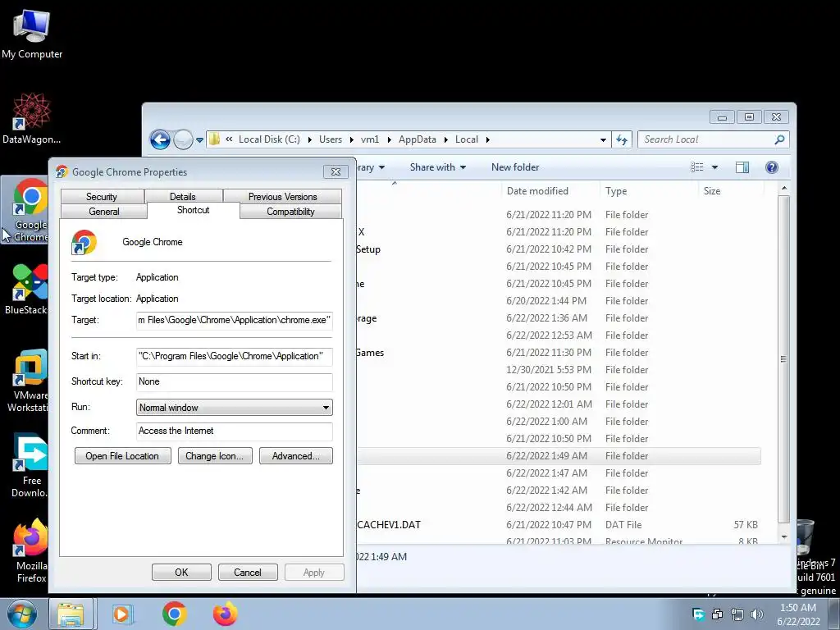Screen dimensions: 840x630
Task: Launch Firefox from the taskbar
Action: point(225,614)
